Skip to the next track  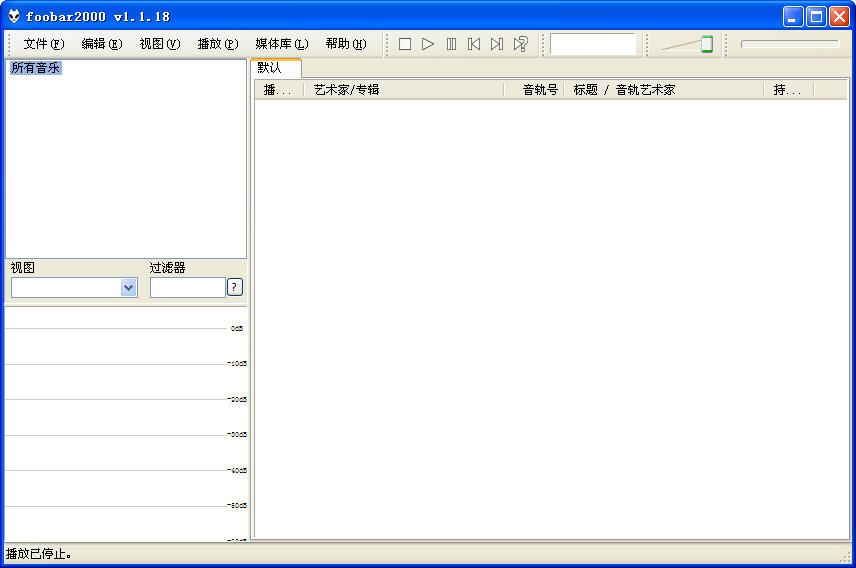(497, 44)
